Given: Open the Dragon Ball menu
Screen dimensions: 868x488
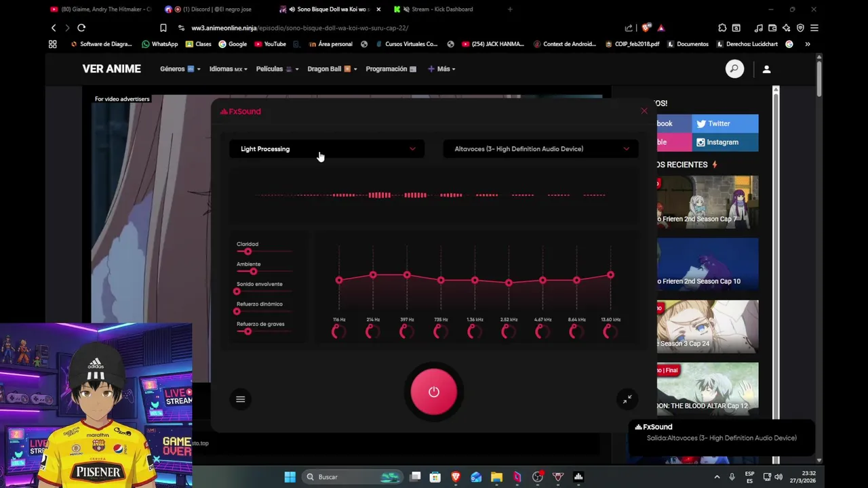Looking at the screenshot, I should (x=332, y=69).
